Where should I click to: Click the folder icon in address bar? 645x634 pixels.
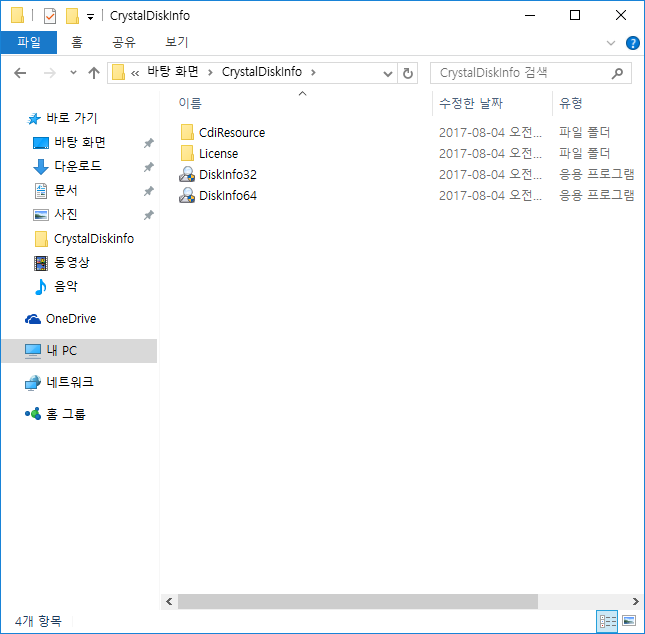pos(118,72)
